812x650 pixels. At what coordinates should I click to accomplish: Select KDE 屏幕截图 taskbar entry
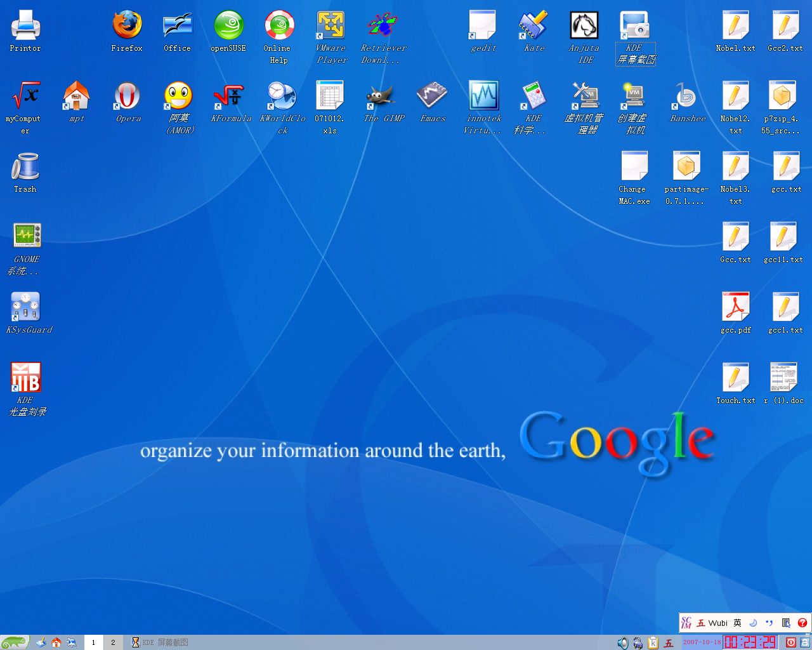point(160,642)
